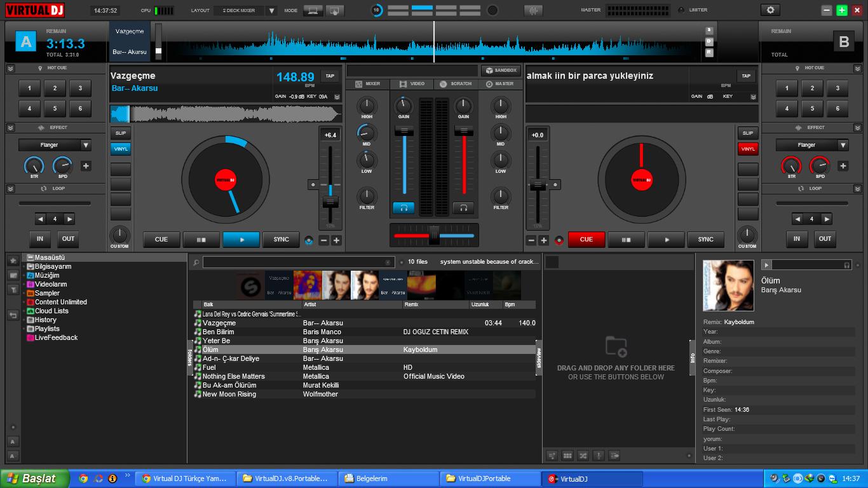Image resolution: width=868 pixels, height=488 pixels.
Task: Click the master tempo lock icon left deck
Action: [309, 240]
